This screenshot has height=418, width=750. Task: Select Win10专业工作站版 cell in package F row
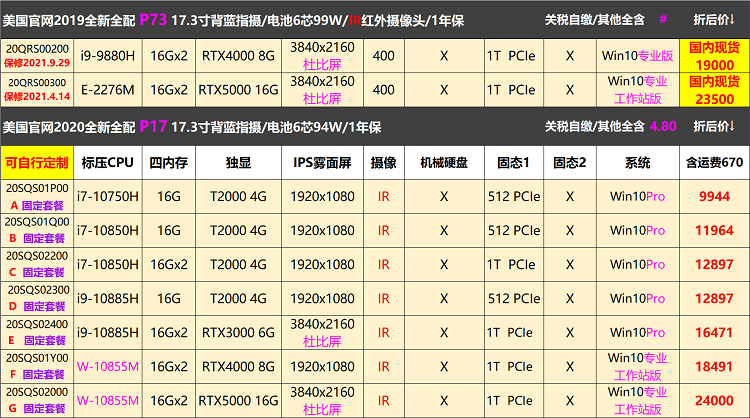point(638,366)
